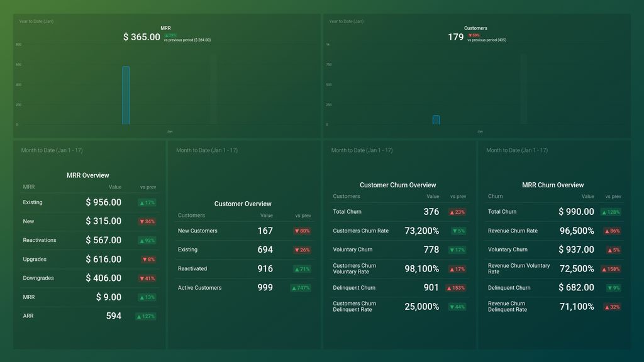The width and height of the screenshot is (644, 362).
Task: Click the 5% badge for Customers Churn Rate
Action: (458, 231)
